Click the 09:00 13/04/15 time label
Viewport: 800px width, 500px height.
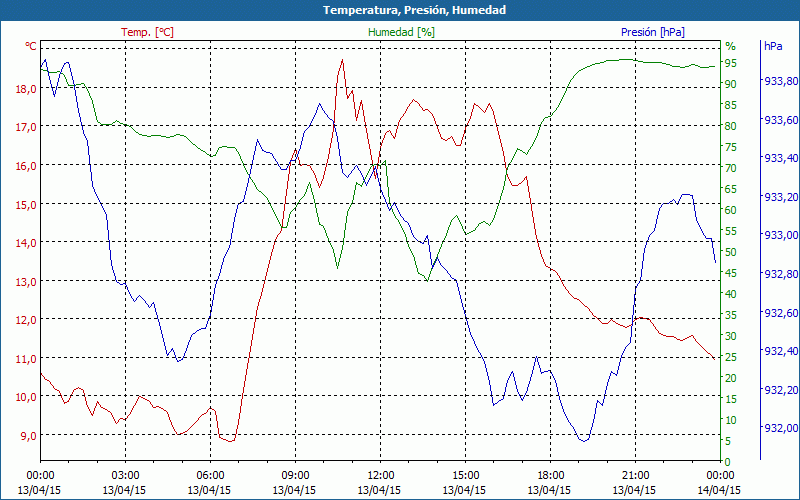[x=294, y=483]
